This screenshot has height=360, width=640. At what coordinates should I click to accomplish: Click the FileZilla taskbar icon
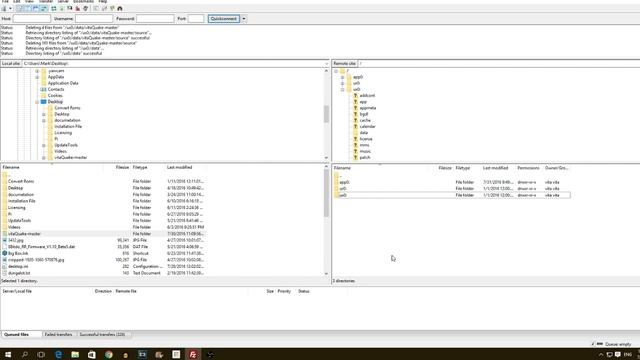click(193, 354)
